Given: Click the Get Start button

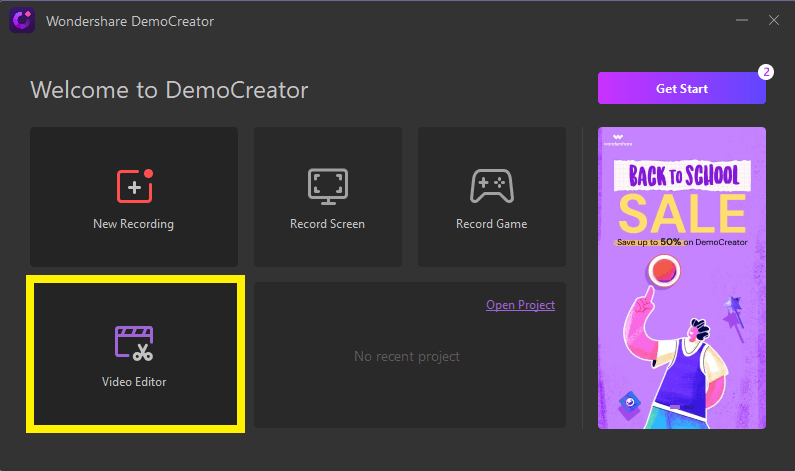Looking at the screenshot, I should coord(681,88).
